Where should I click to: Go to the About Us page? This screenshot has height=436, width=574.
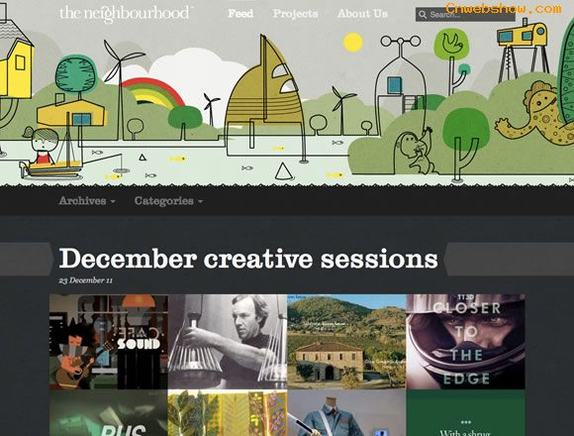[x=362, y=14]
